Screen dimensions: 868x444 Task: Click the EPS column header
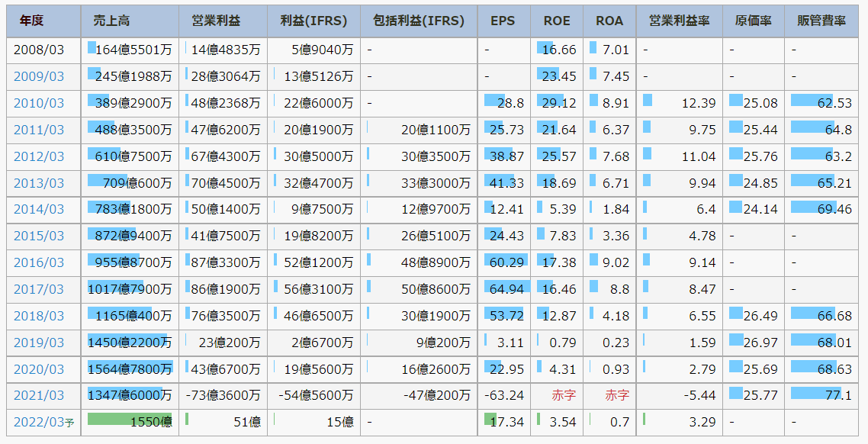pyautogui.click(x=503, y=21)
